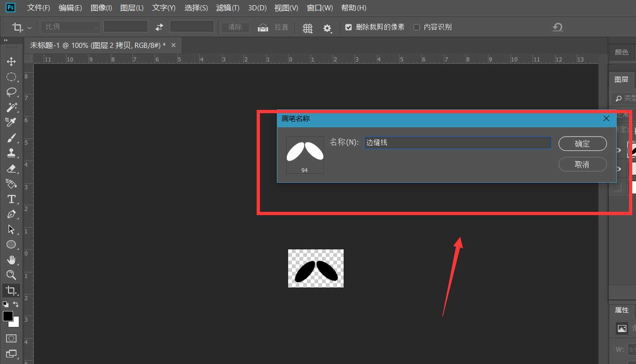Viewport: 636px width, 364px height.
Task: Open the 视图(V) menu
Action: coord(286,8)
